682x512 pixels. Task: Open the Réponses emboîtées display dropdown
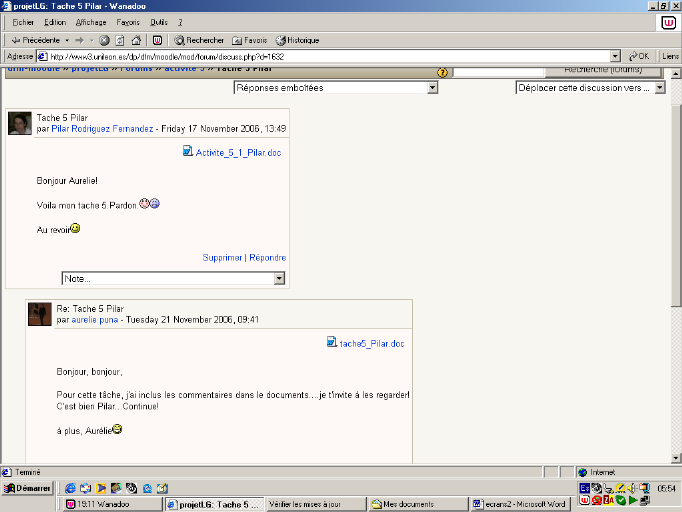tap(335, 88)
